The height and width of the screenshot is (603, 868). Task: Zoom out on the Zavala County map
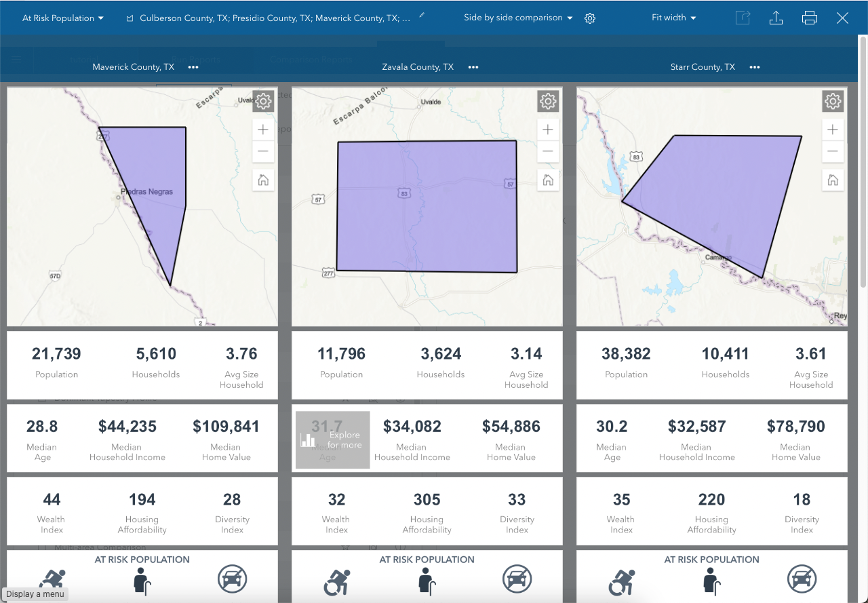pyautogui.click(x=548, y=151)
